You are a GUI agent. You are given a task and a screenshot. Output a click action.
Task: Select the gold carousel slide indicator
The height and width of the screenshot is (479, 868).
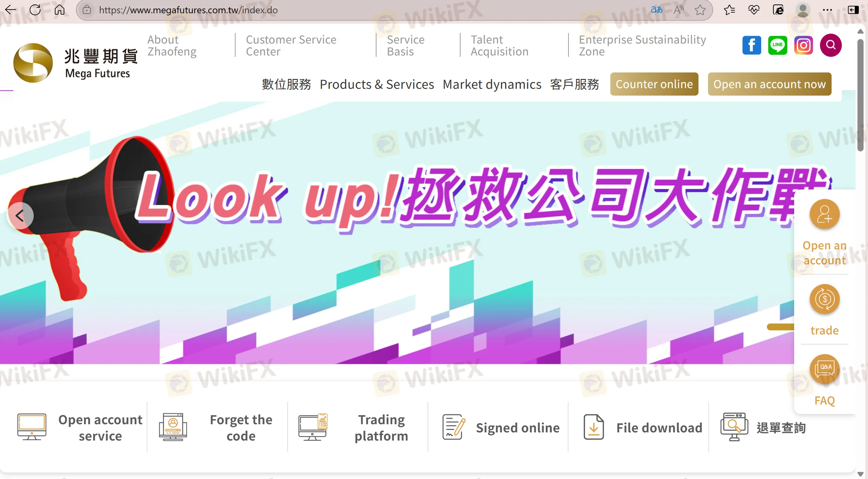point(780,327)
